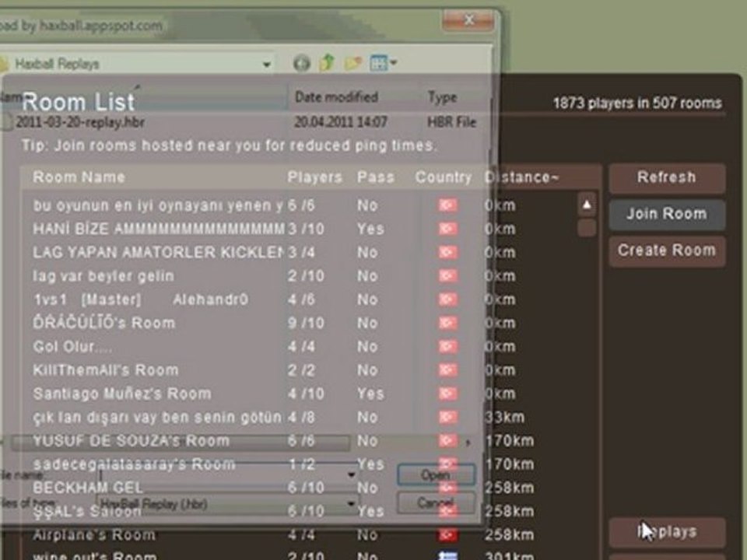Select room '1vs1 [Master] Alehandr0'
The image size is (747, 560).
300,299
